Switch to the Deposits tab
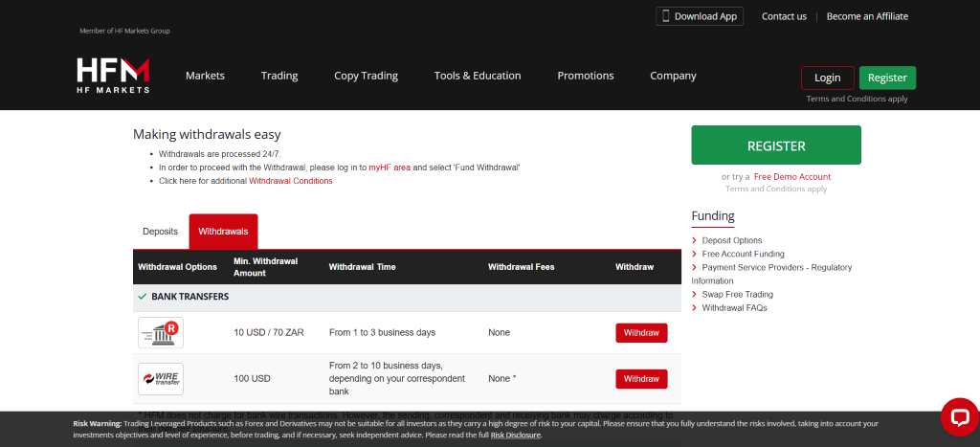The width and height of the screenshot is (980, 447). click(160, 232)
